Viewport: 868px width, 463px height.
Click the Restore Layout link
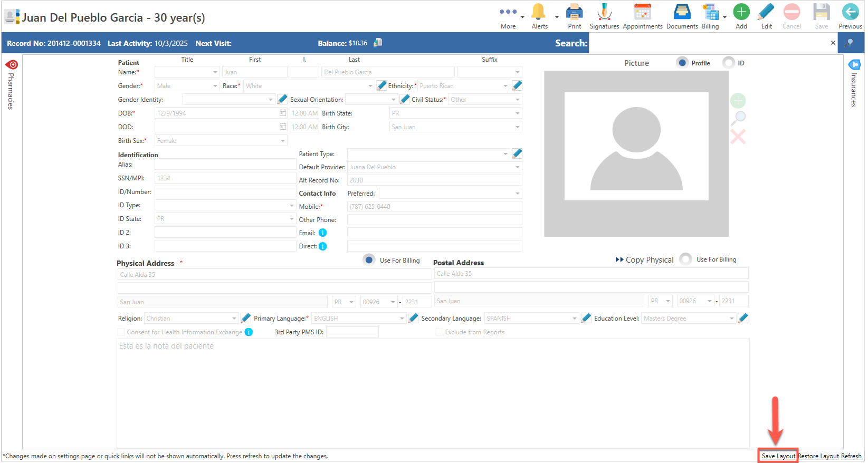point(818,456)
